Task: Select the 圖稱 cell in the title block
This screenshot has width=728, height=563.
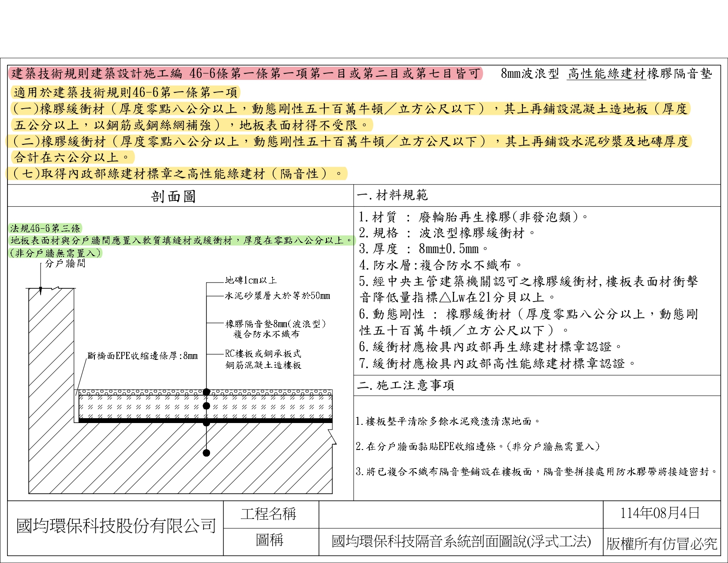Action: pyautogui.click(x=269, y=540)
